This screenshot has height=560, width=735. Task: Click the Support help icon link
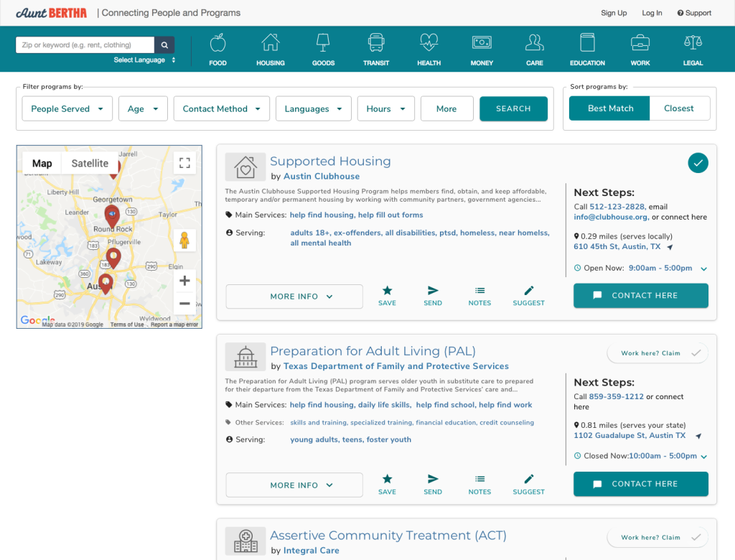pyautogui.click(x=694, y=13)
